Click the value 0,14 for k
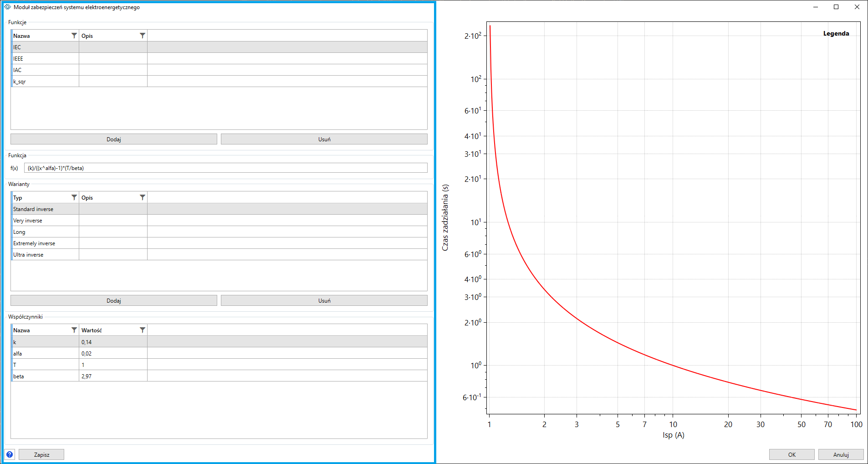Viewport: 868px width, 464px height. (x=113, y=342)
